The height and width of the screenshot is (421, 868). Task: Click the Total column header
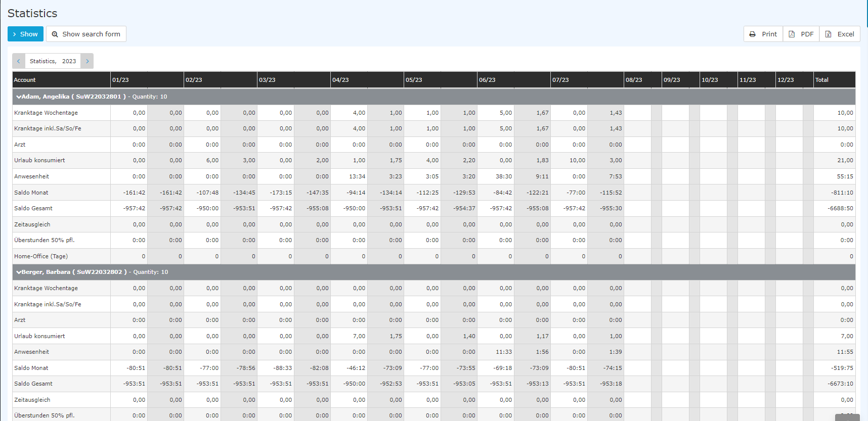pos(835,80)
